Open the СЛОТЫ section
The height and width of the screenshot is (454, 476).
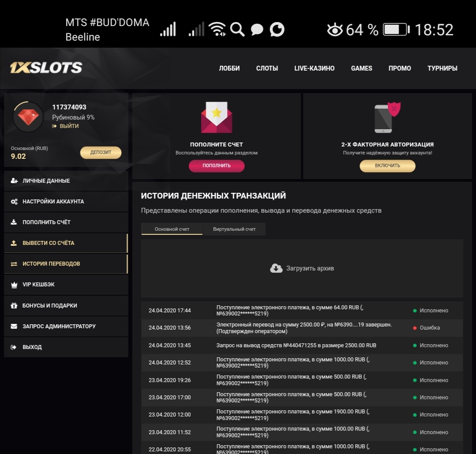[x=267, y=68]
